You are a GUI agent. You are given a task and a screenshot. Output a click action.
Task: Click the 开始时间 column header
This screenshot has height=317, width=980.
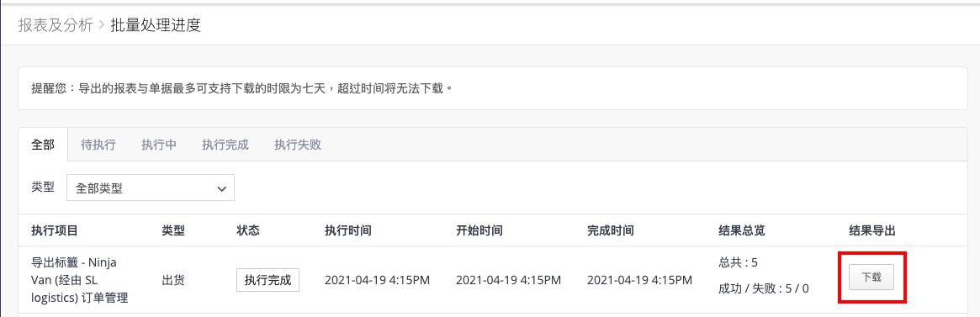(479, 230)
